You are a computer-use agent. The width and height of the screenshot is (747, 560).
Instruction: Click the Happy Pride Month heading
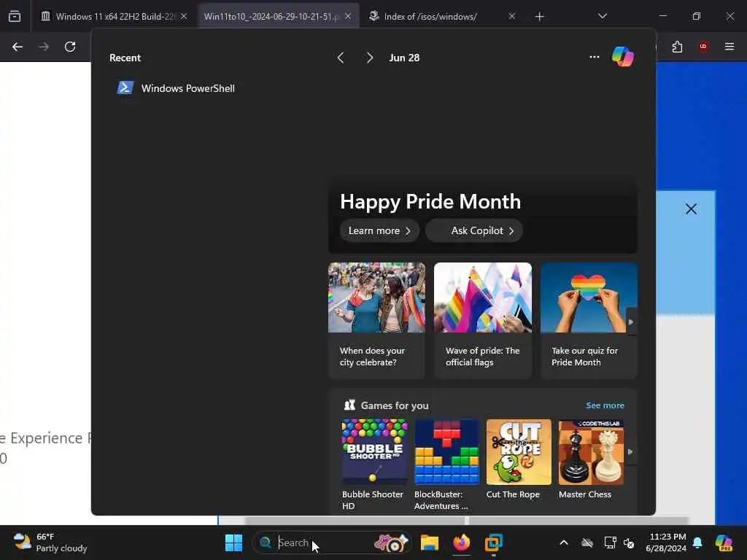pos(430,201)
